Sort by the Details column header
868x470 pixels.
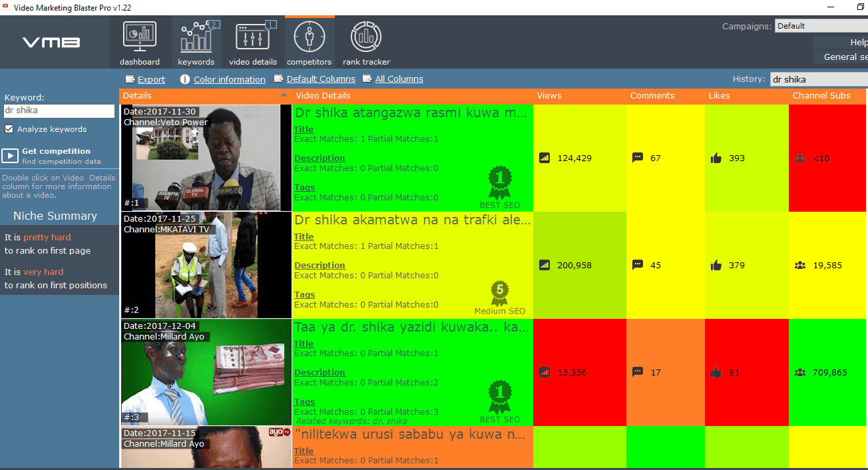pos(206,96)
